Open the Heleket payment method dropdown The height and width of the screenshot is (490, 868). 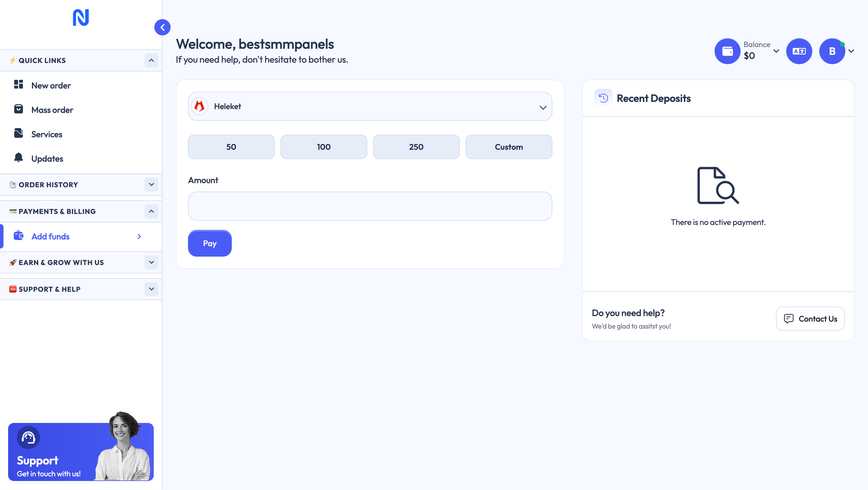tap(370, 107)
